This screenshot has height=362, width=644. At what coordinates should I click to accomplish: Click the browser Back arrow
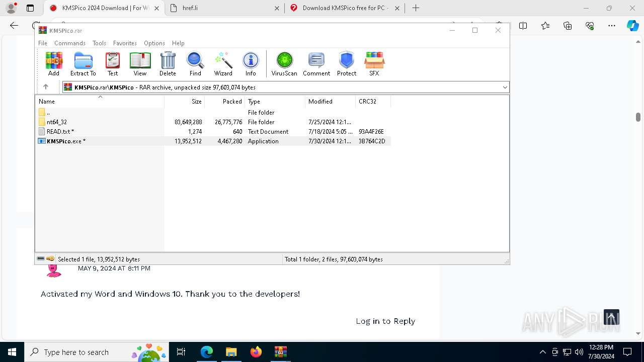coord(14,26)
